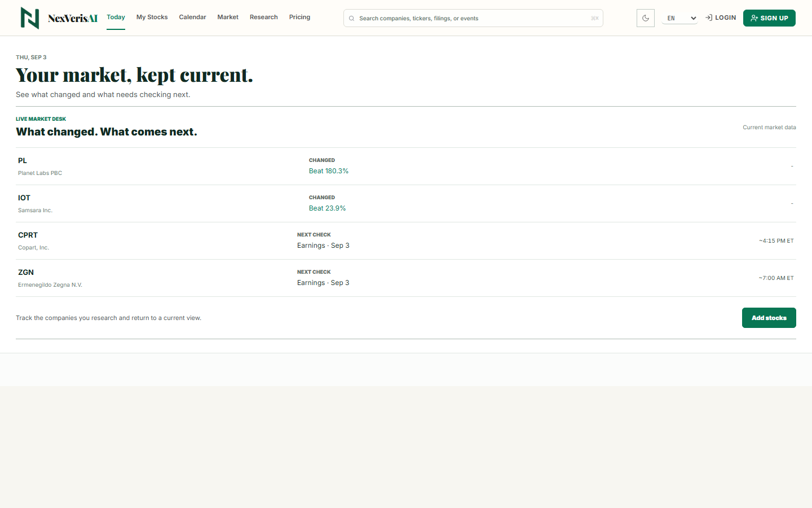Switch to the Research tab
812x508 pixels.
coord(264,17)
